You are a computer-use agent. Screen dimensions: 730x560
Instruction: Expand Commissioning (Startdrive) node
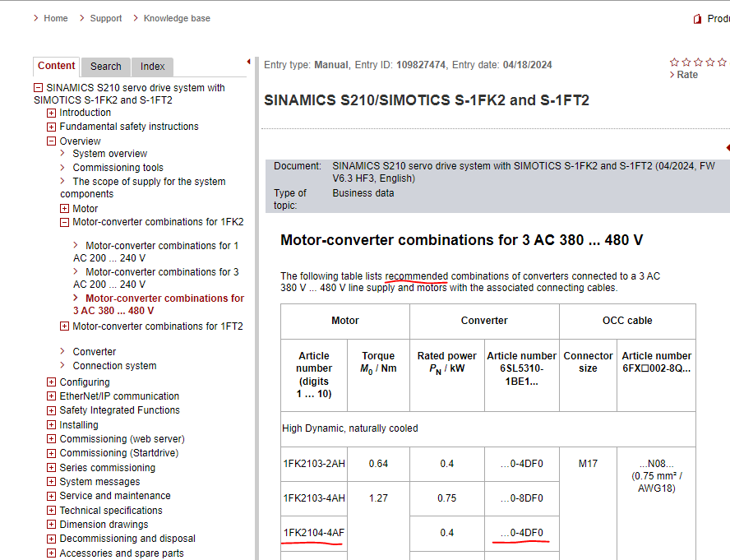(x=51, y=453)
